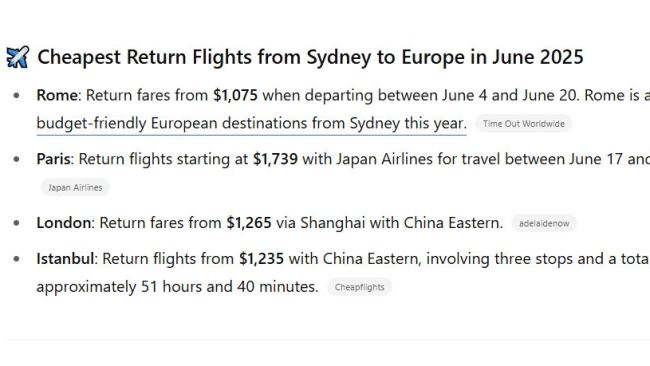Viewport: 650px width, 366px height.
Task: Click the bold Istanbul destination label
Action: (x=65, y=259)
